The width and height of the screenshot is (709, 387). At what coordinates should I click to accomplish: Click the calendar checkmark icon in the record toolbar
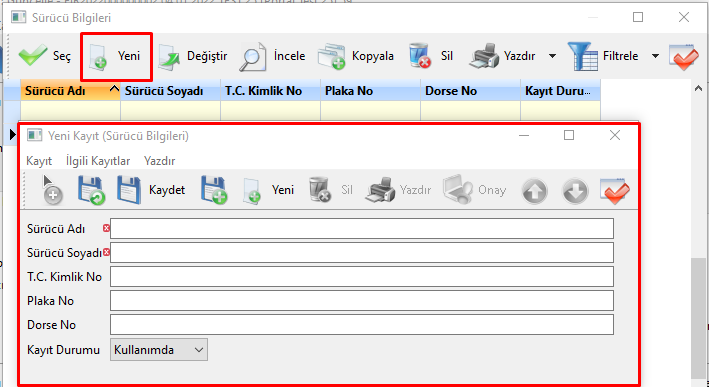[x=614, y=191]
